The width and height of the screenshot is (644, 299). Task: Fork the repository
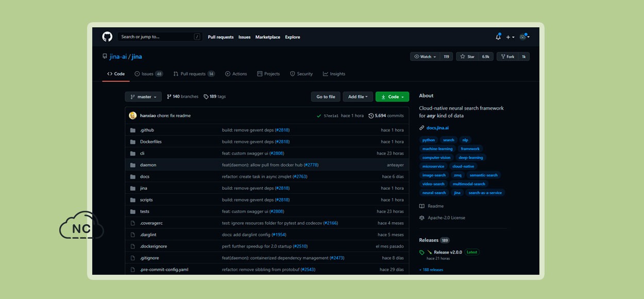coord(507,57)
